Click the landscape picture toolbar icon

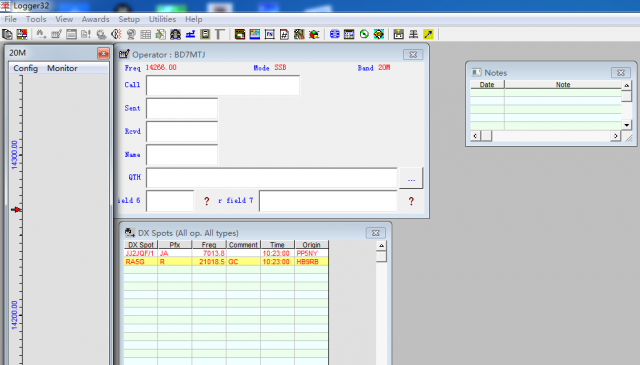pos(255,34)
